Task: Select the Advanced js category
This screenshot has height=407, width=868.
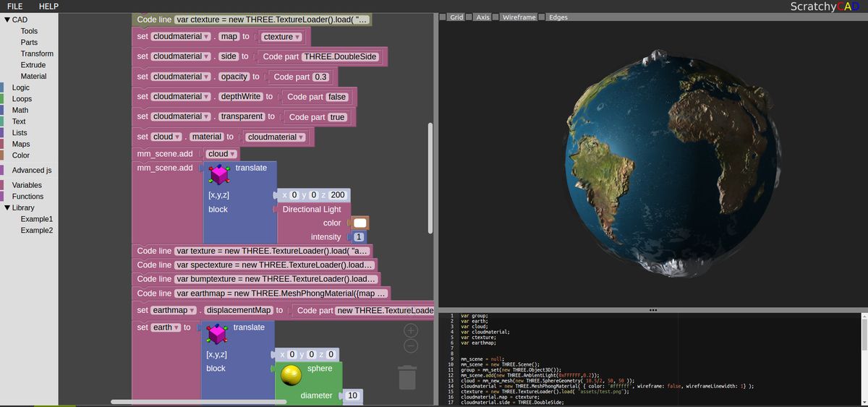Action: click(x=31, y=171)
